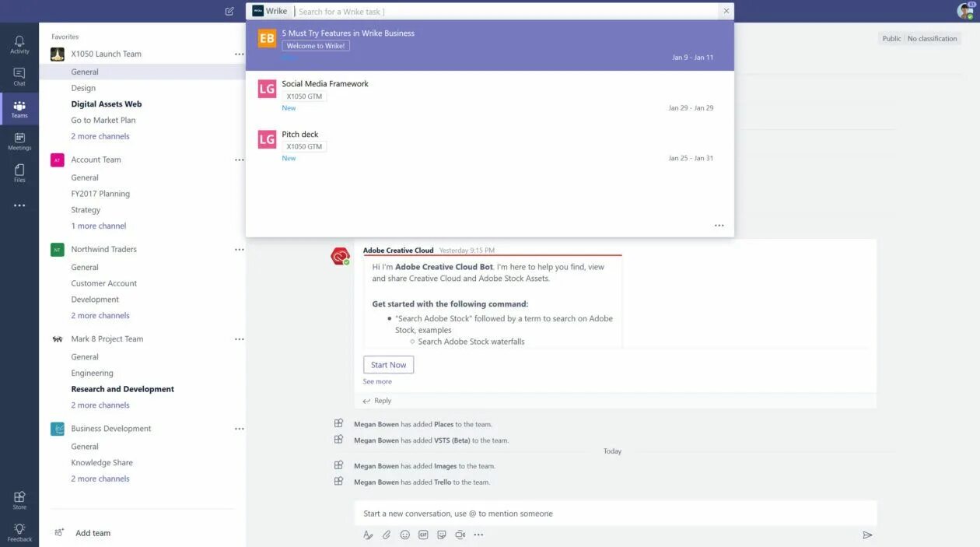Viewport: 980px width, 547px height.
Task: Open the Activity feed in sidebar
Action: coord(19,44)
